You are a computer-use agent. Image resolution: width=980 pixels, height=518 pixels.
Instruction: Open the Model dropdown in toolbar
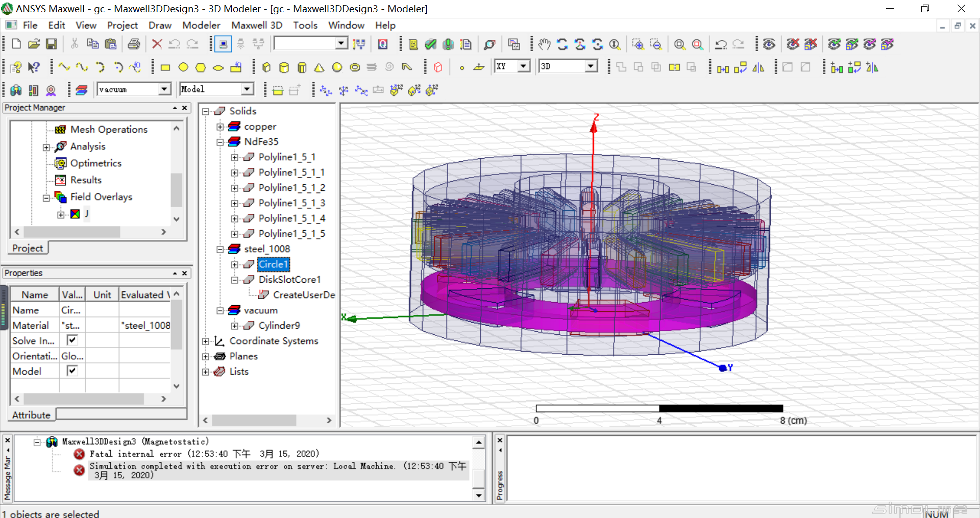(247, 89)
